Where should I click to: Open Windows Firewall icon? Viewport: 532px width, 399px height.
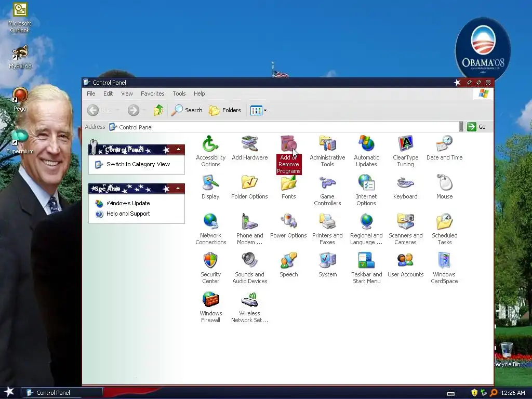210,307
